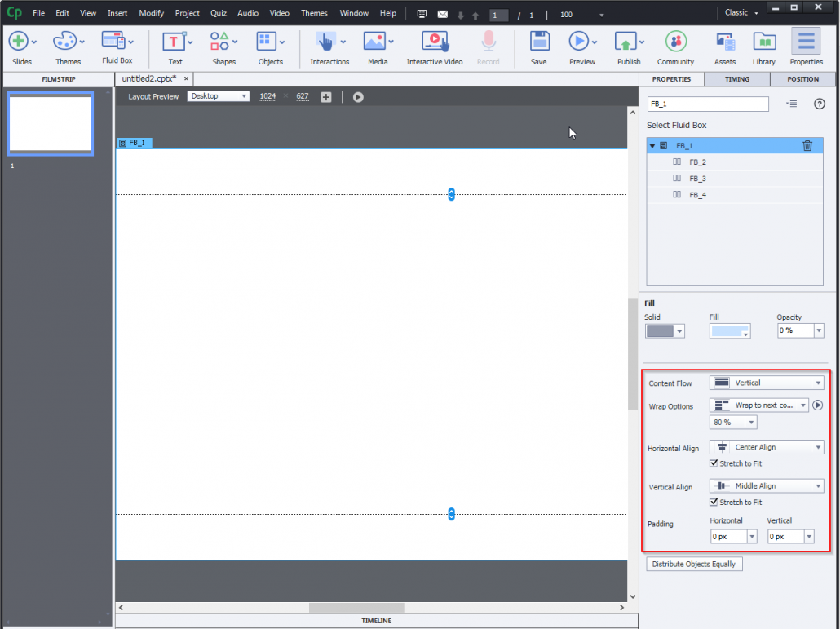The image size is (840, 629).
Task: Switch to the Timing tab
Action: pyautogui.click(x=736, y=79)
